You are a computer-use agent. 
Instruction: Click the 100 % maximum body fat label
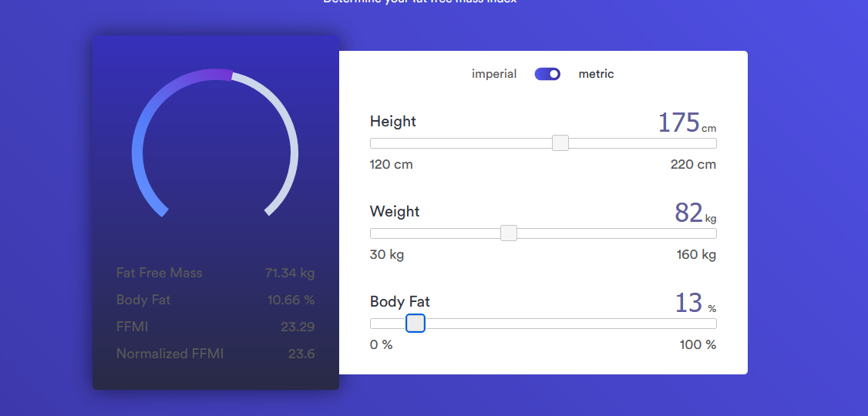(x=698, y=344)
